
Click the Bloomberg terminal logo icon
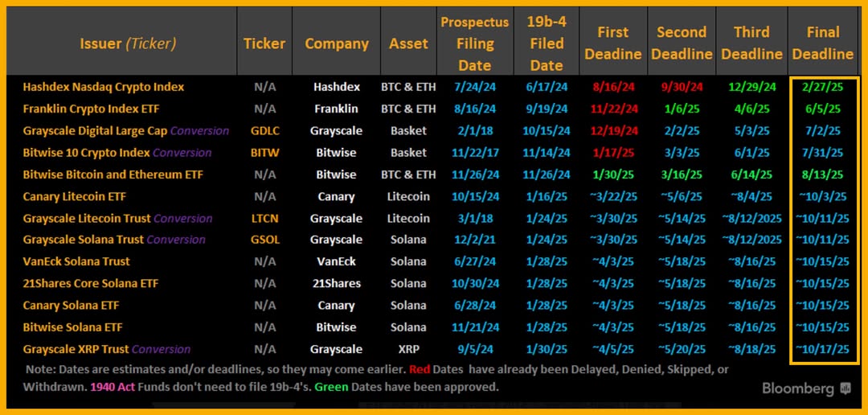[845, 388]
